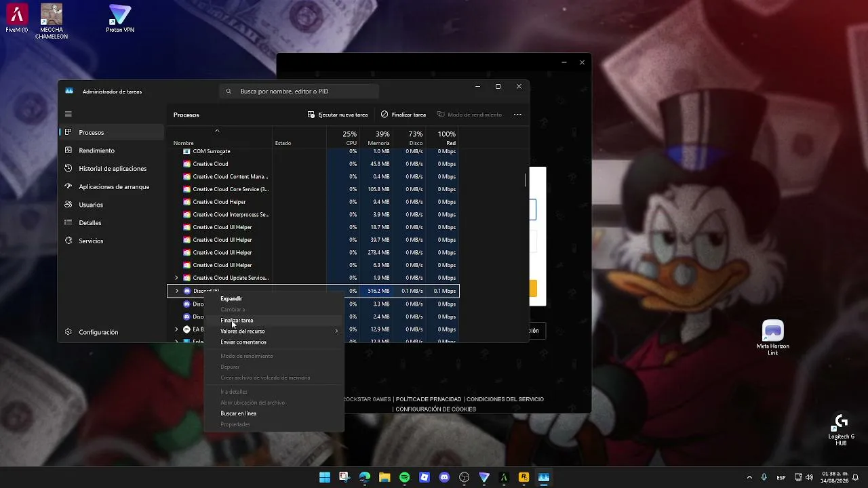Viewport: 868px width, 488px height.
Task: Choose Buscar en línea from the context menu
Action: (x=274, y=413)
